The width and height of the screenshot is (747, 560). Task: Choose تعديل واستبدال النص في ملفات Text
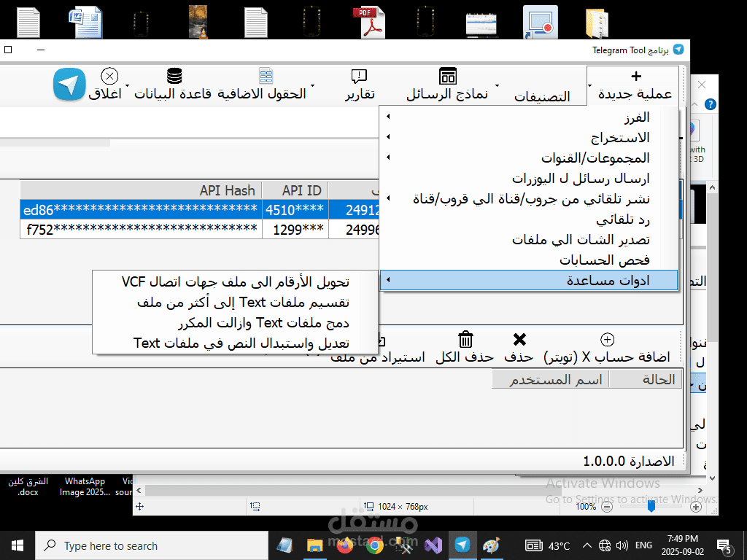236,343
